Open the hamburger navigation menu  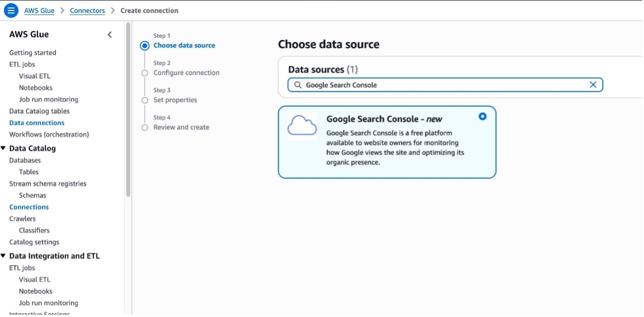pyautogui.click(x=11, y=10)
